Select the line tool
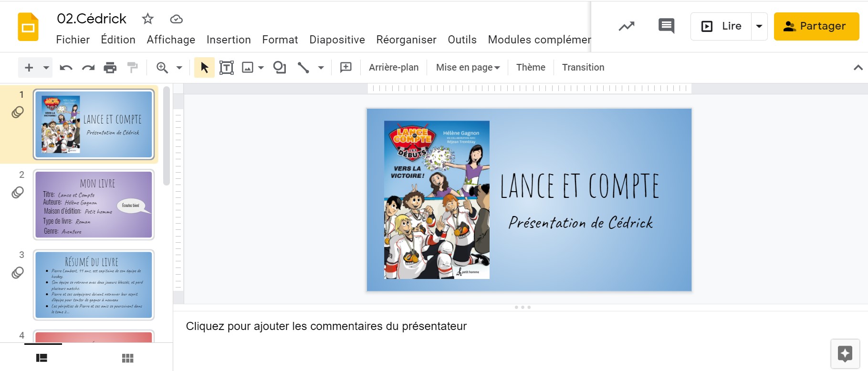This screenshot has height=371, width=868. [303, 68]
